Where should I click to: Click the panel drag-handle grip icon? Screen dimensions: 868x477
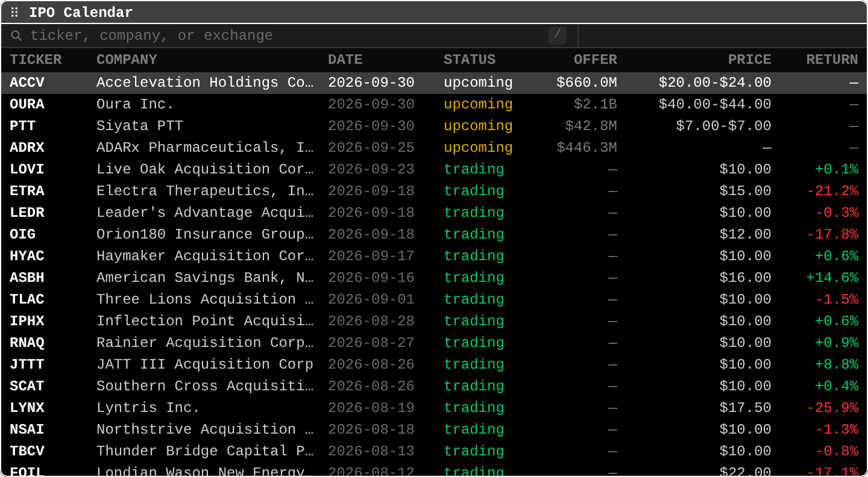(15, 13)
